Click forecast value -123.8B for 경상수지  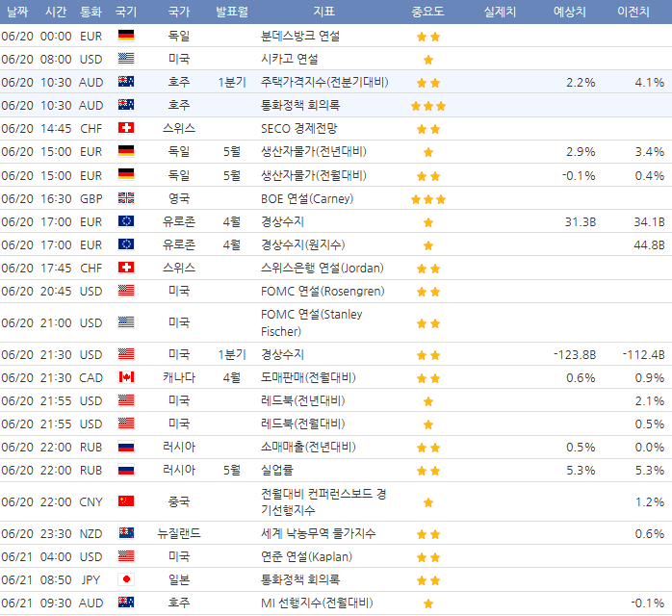575,355
